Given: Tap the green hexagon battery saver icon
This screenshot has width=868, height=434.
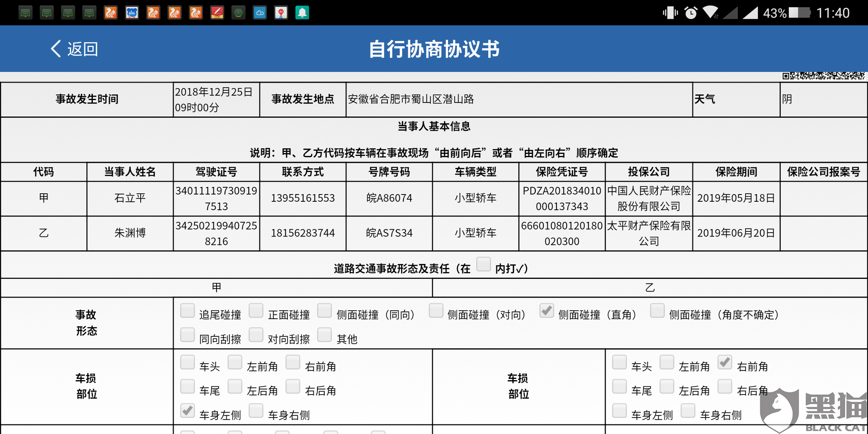Looking at the screenshot, I should 238,12.
